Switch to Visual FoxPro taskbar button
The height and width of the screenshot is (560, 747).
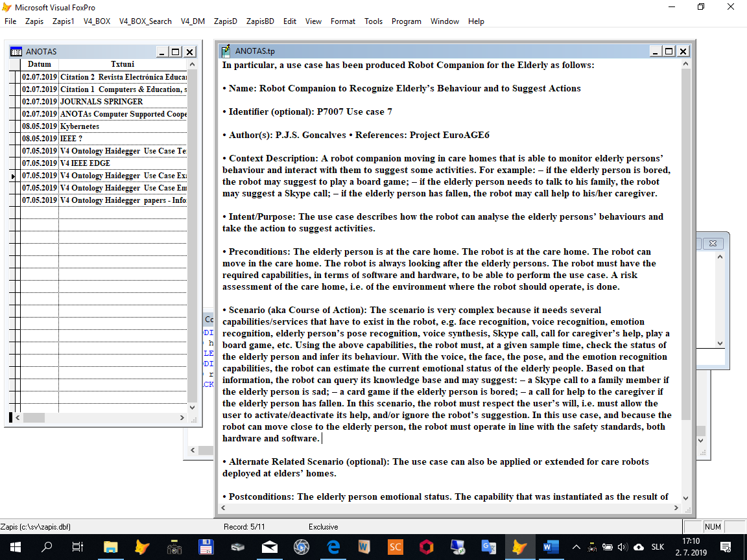point(519,547)
